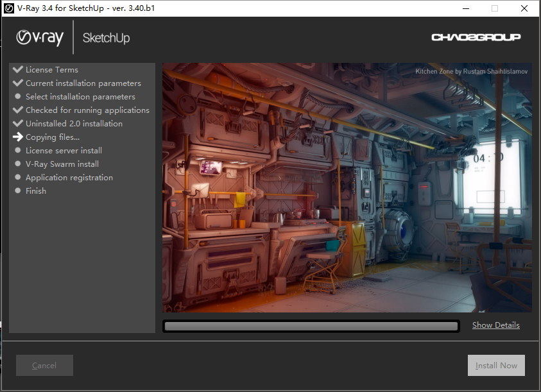Viewport: 541px width, 392px height.
Task: Click the arrow icon beside Copying files
Action: click(x=18, y=137)
